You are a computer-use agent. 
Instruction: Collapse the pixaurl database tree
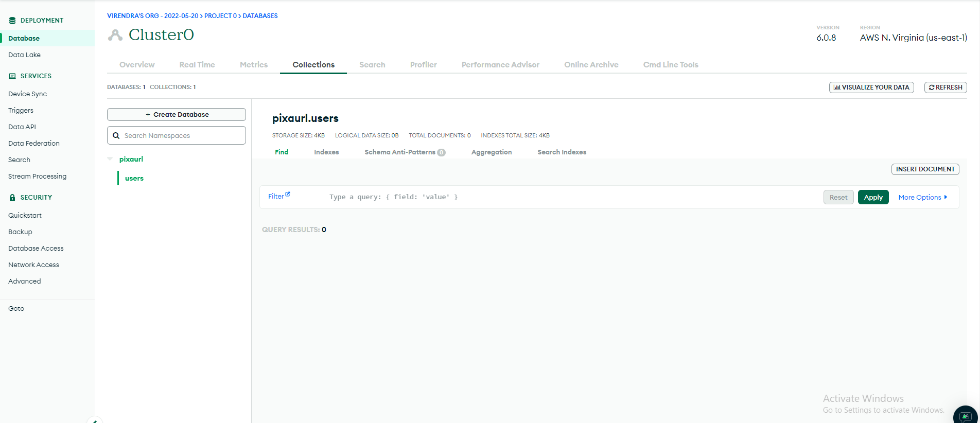coord(110,159)
